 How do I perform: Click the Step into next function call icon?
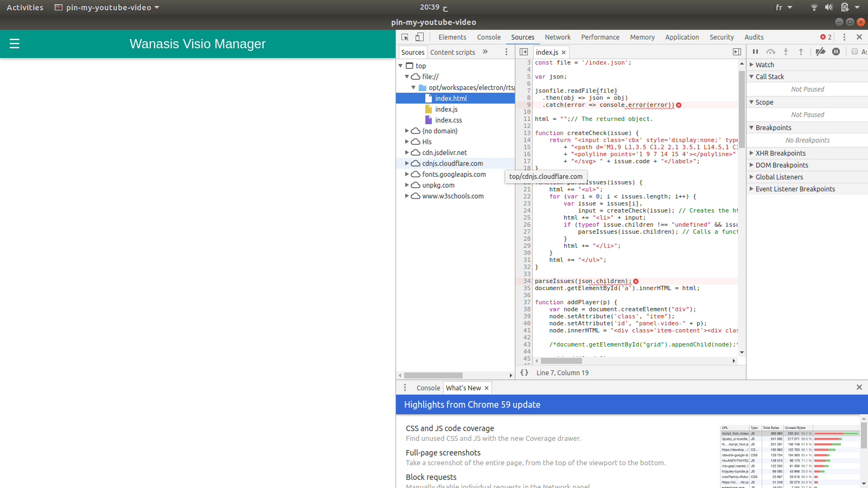point(786,52)
